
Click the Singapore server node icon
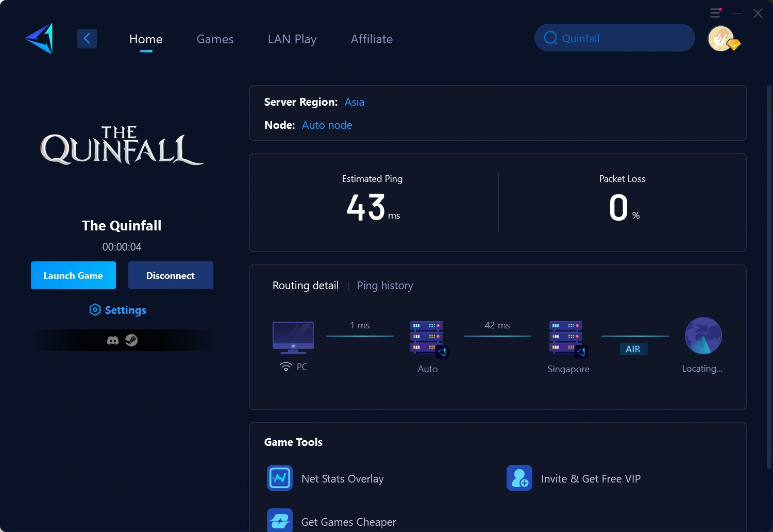point(568,339)
